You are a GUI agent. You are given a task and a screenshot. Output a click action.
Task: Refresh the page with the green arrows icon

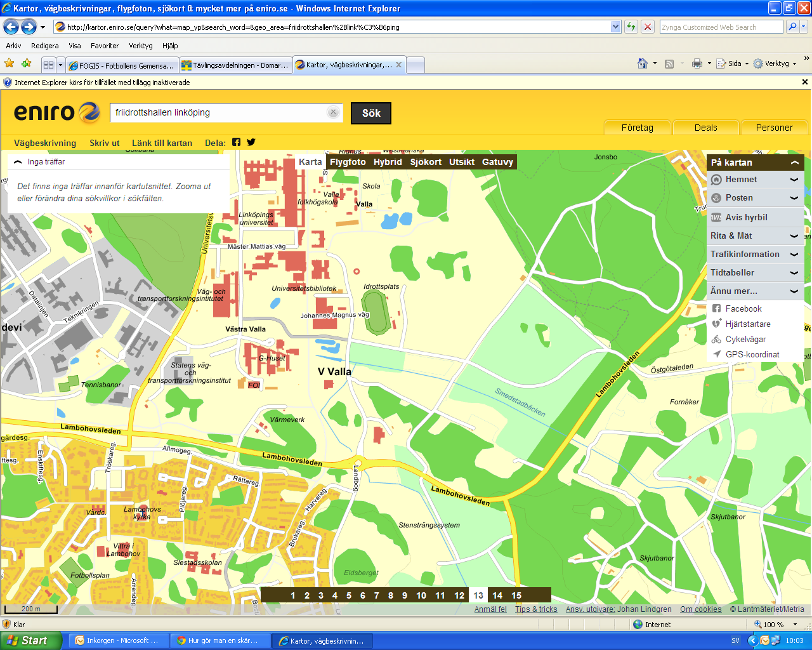point(631,27)
